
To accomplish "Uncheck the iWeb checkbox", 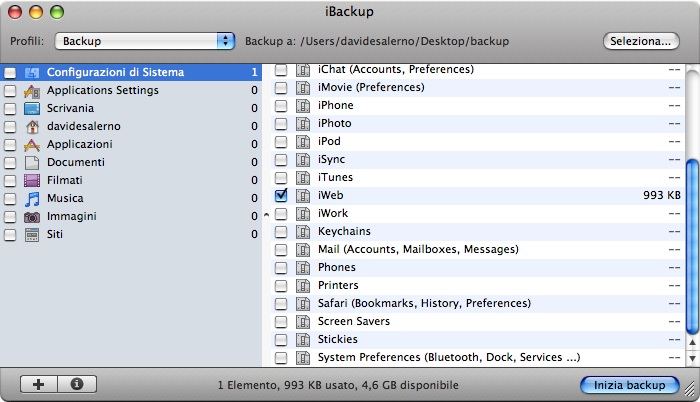I will (281, 196).
